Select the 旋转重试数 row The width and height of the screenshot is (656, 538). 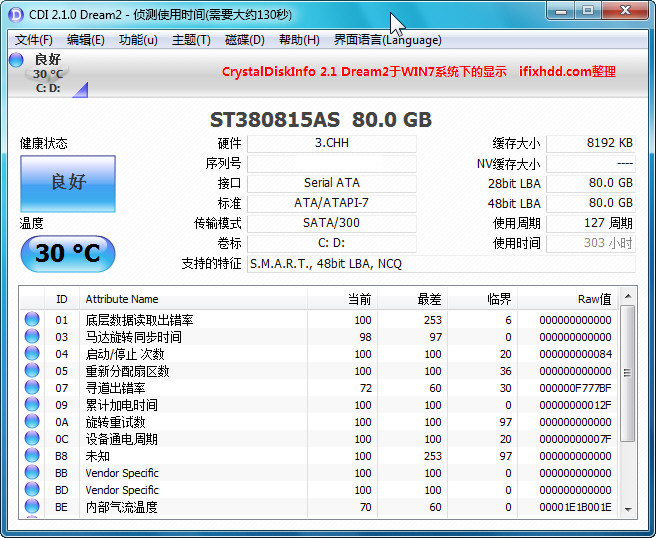pos(319,422)
